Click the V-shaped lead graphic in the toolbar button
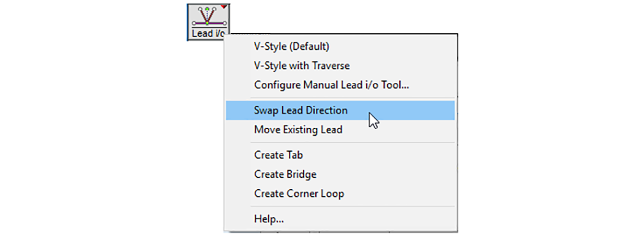Viewport: 644px width, 234px height. coord(207,17)
